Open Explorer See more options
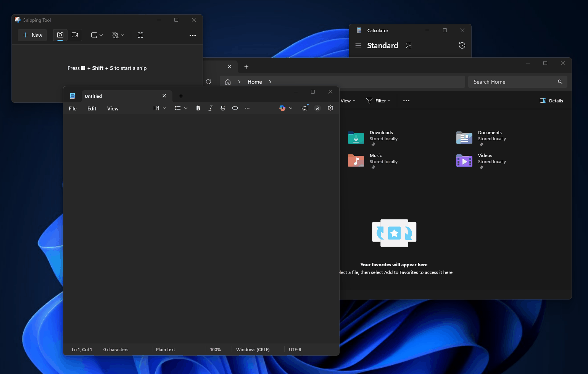Screen dimensions: 588x374 click(406, 101)
